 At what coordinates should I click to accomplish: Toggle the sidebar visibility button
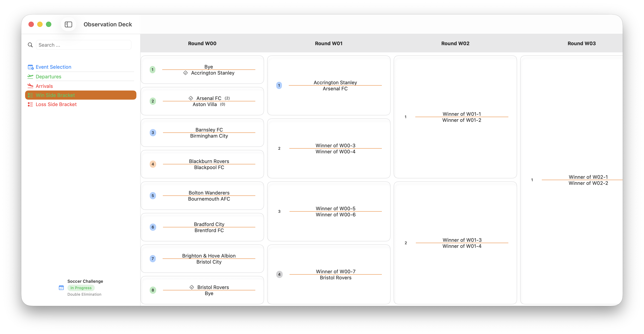(68, 24)
